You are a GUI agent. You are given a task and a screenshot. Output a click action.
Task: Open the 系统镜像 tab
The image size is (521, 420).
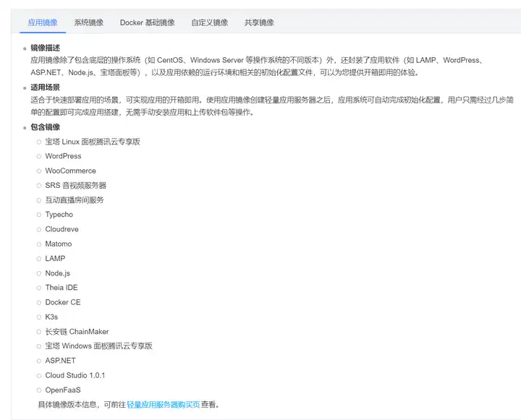point(89,22)
